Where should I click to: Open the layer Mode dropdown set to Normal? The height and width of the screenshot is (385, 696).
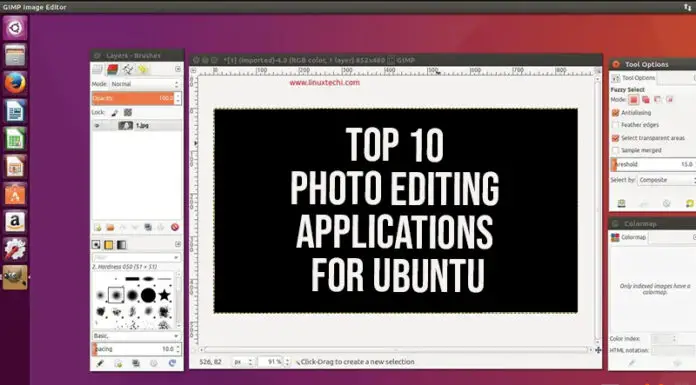click(x=145, y=84)
